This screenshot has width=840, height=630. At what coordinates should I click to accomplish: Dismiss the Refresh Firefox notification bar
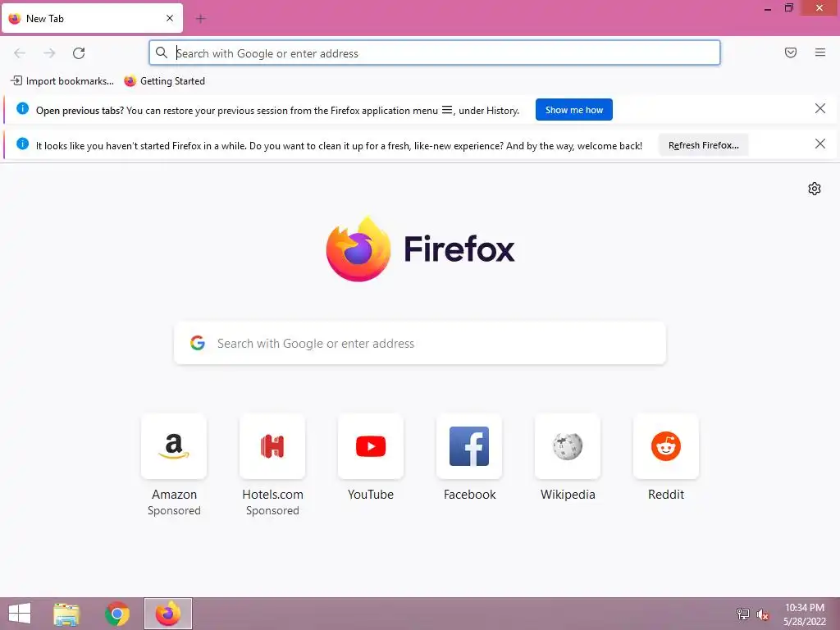819,144
